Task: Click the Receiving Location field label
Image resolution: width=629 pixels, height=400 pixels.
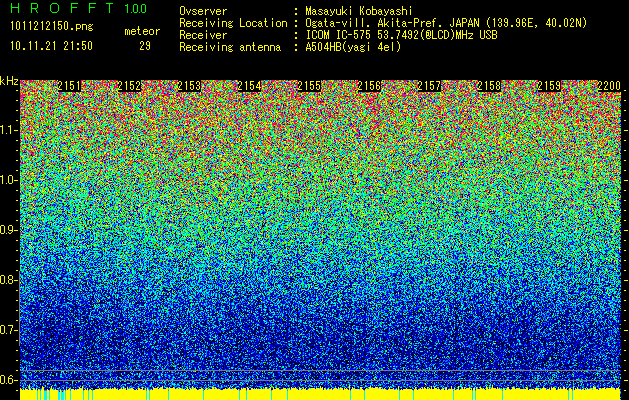Action: coord(233,23)
